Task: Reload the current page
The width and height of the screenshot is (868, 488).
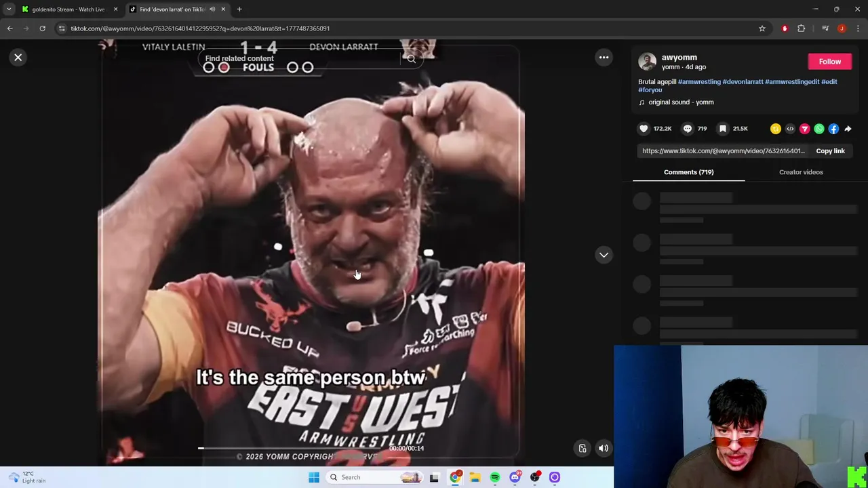Action: coord(42,28)
